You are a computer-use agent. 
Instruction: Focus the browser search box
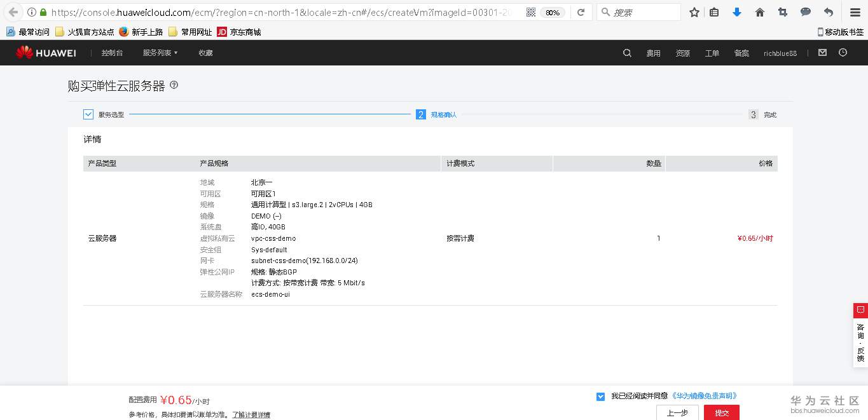pos(639,12)
